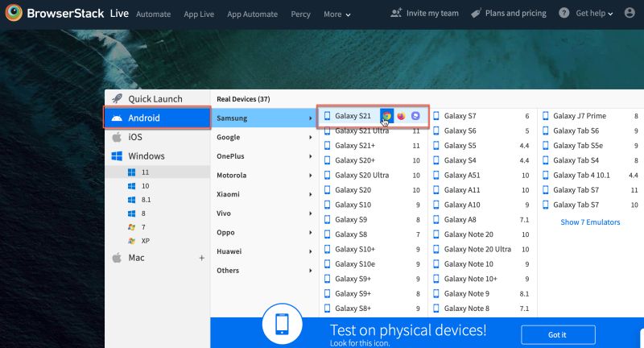Screen dimensions: 644x348
Task: Expand the OnePlus device brand
Action: (264, 156)
